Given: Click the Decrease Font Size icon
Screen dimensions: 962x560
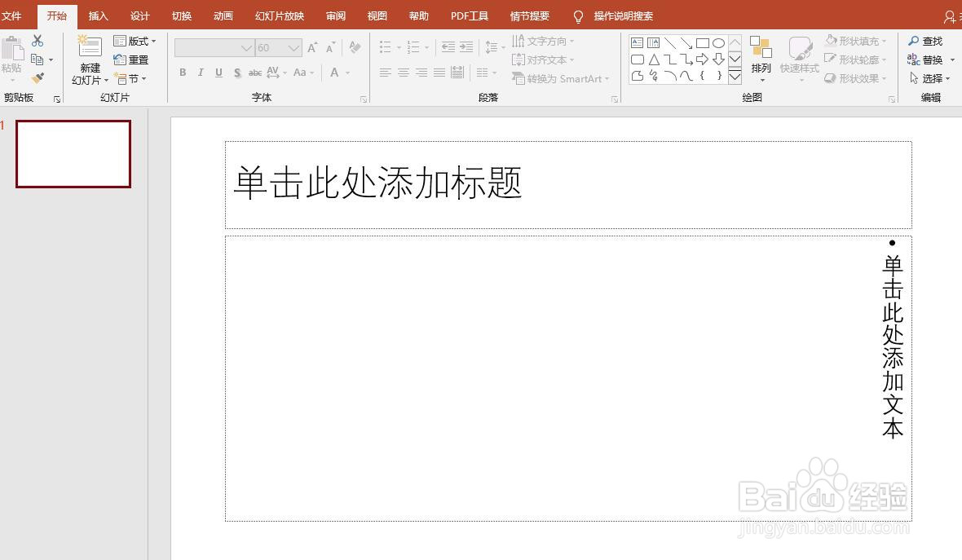Looking at the screenshot, I should pos(331,47).
